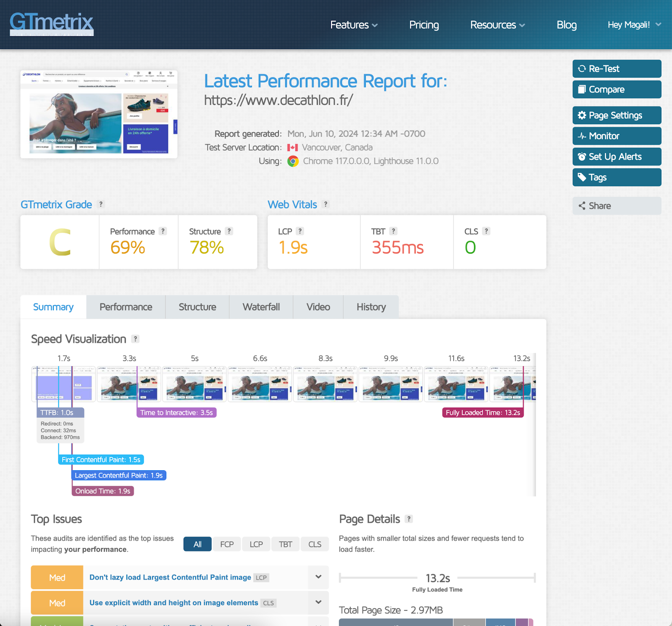Click the 1.7s filmstrip frame
The height and width of the screenshot is (626, 672).
(64, 384)
